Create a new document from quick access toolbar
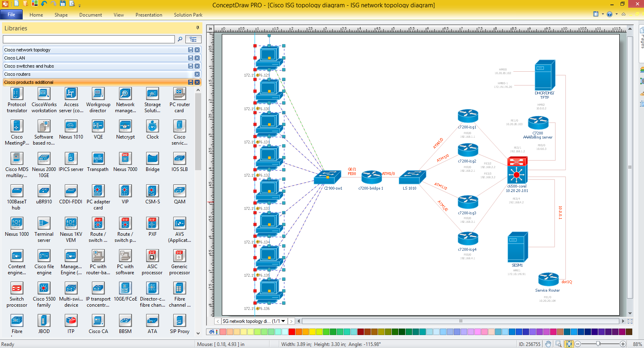 16,4
